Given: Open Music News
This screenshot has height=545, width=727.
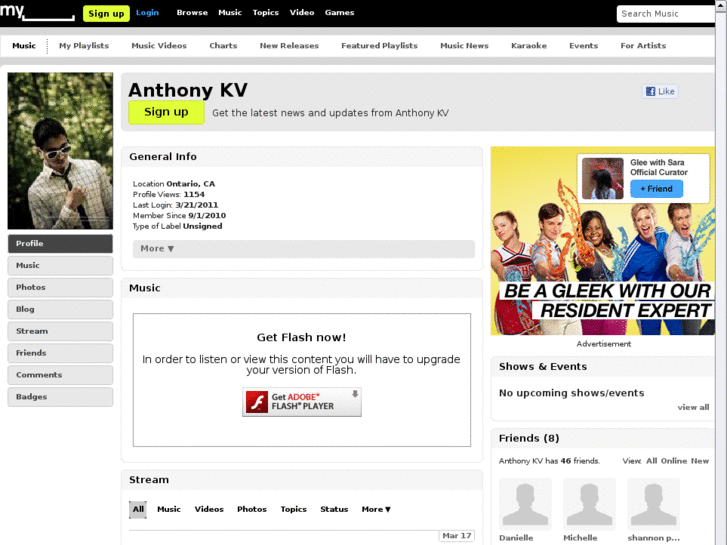Looking at the screenshot, I should pyautogui.click(x=464, y=45).
